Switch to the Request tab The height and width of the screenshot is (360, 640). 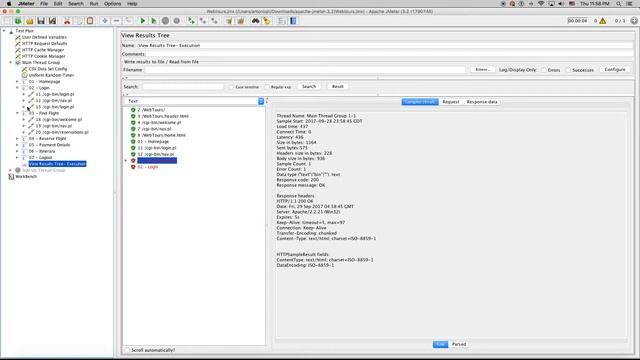click(x=451, y=102)
